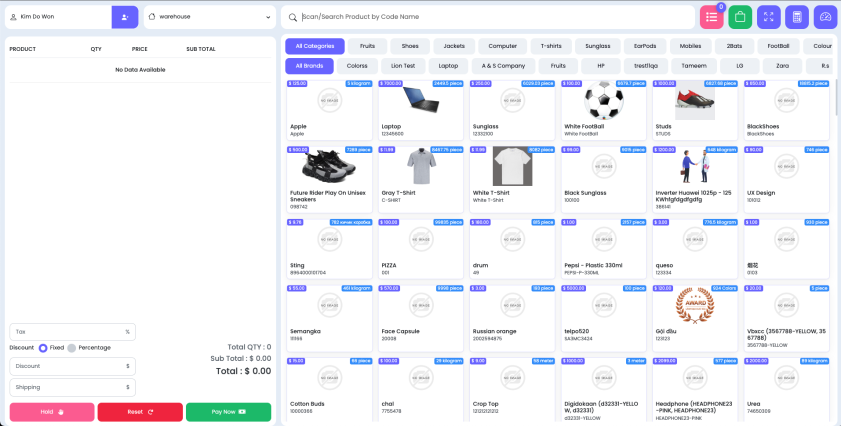This screenshot has height=426, width=841.
Task: Select the Percentage discount radio button
Action: click(71, 348)
